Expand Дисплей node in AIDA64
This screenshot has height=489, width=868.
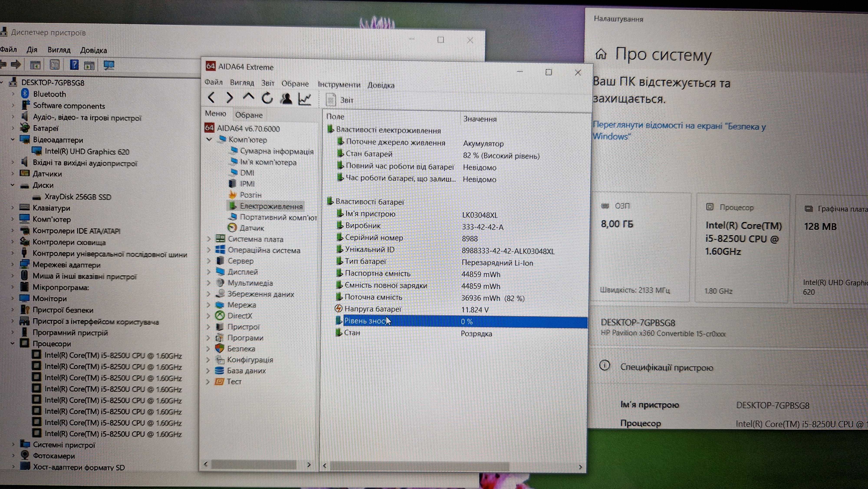[209, 272]
